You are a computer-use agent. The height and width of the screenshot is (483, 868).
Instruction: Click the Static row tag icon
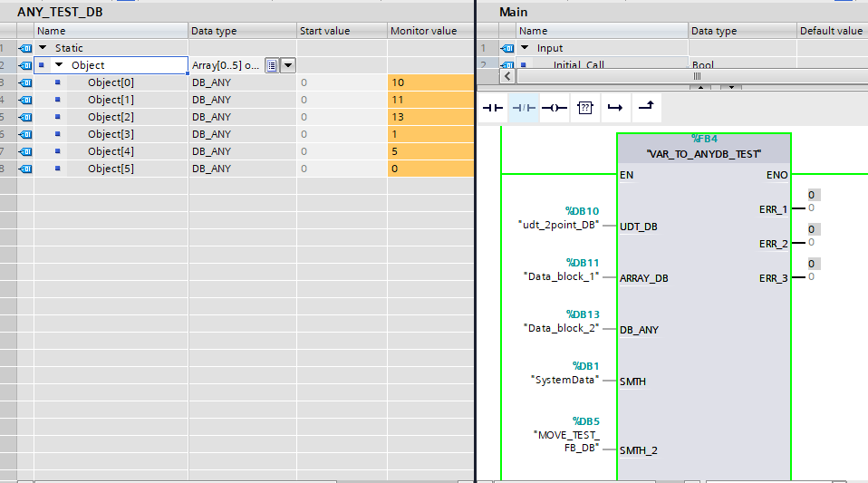click(25, 48)
